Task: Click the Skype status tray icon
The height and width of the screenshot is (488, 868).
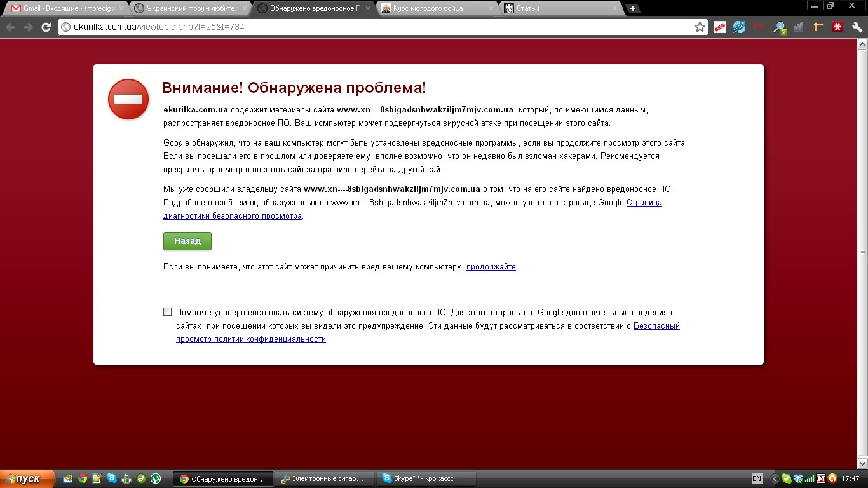Action: pyautogui.click(x=787, y=478)
